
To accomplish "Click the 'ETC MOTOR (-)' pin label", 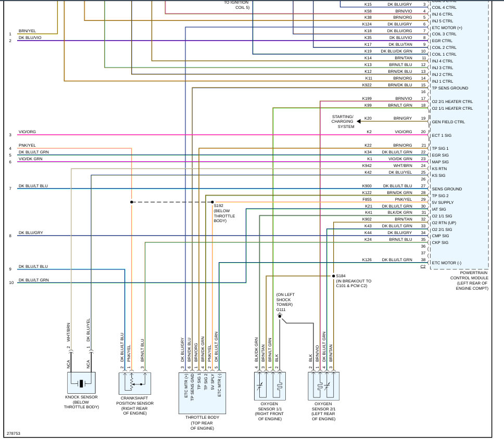I will point(446,263).
